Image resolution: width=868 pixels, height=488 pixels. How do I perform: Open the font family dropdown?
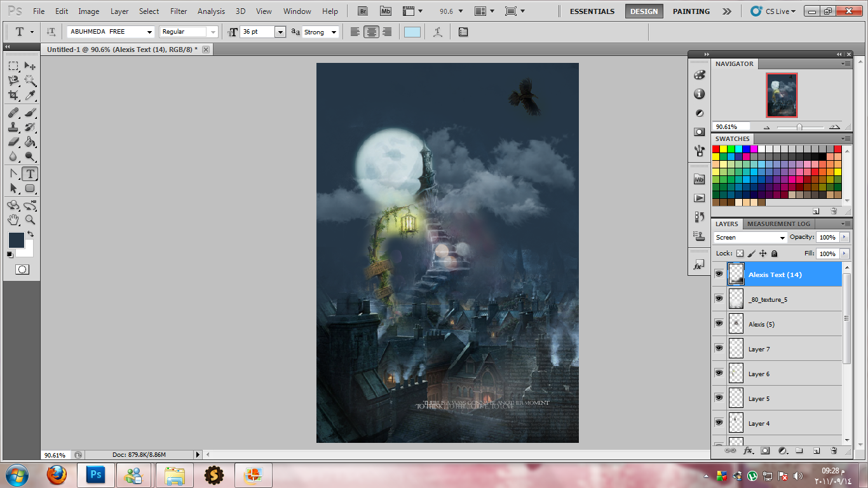[150, 32]
